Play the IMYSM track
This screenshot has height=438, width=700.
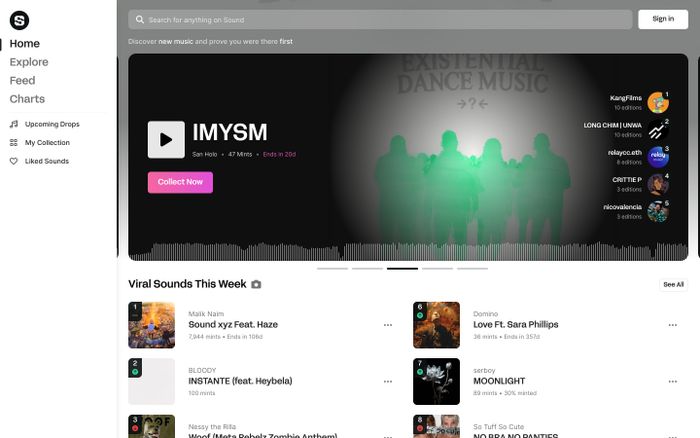click(166, 140)
